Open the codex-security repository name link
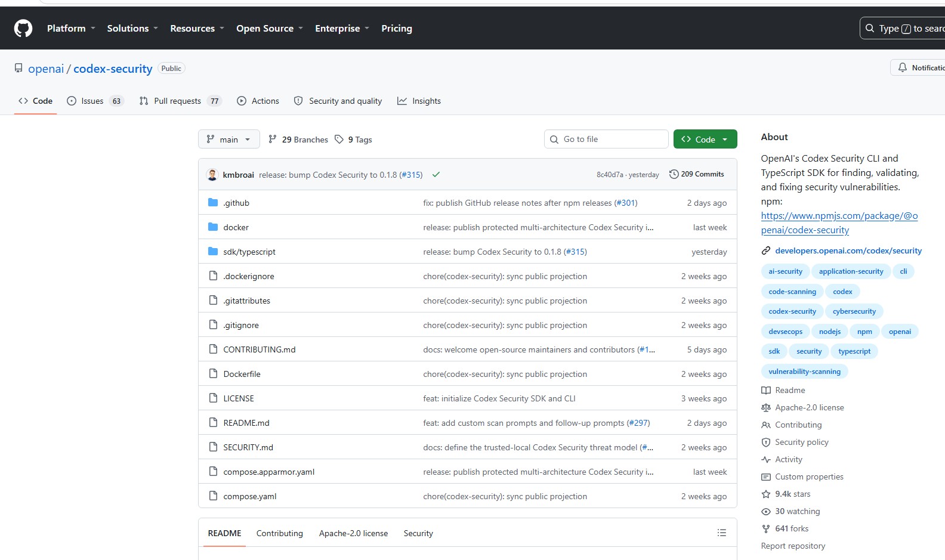Screen dimensions: 945x560 [113, 69]
